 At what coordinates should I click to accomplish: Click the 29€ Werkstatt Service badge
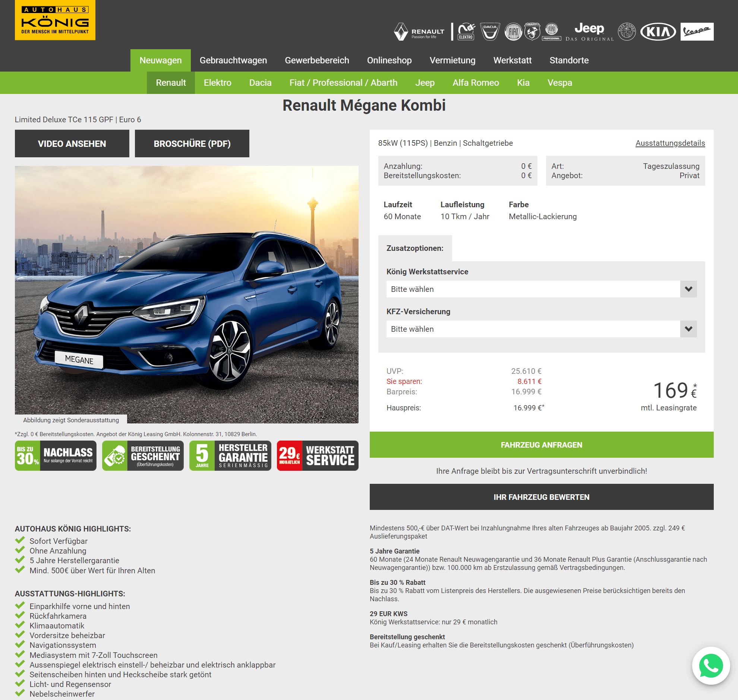[318, 455]
